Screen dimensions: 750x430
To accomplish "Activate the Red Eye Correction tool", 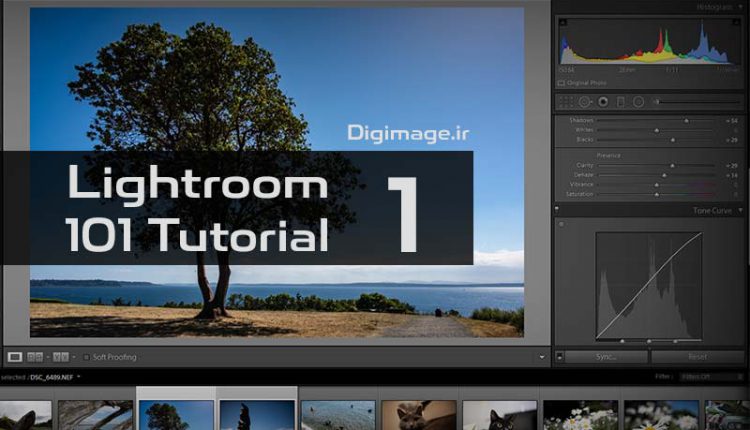I will pos(603,102).
